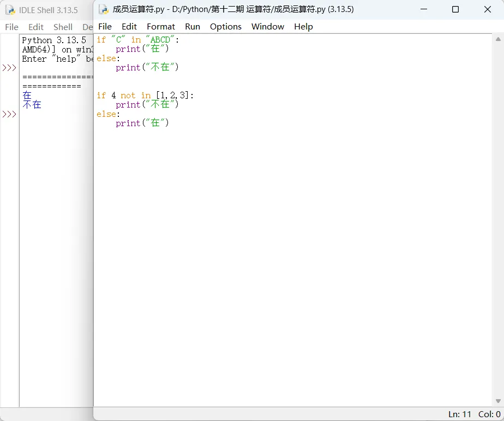Open the Run menu
This screenshot has width=504, height=421.
tap(193, 26)
